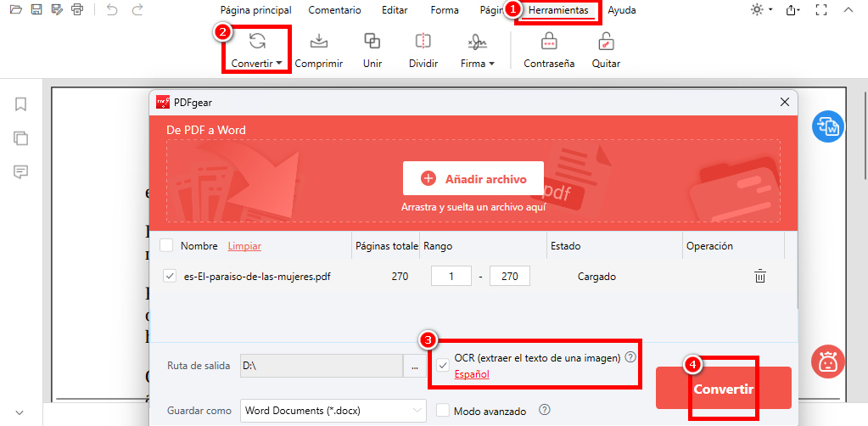Click the Quitar password removal tool
The image size is (868, 426).
[x=606, y=50]
